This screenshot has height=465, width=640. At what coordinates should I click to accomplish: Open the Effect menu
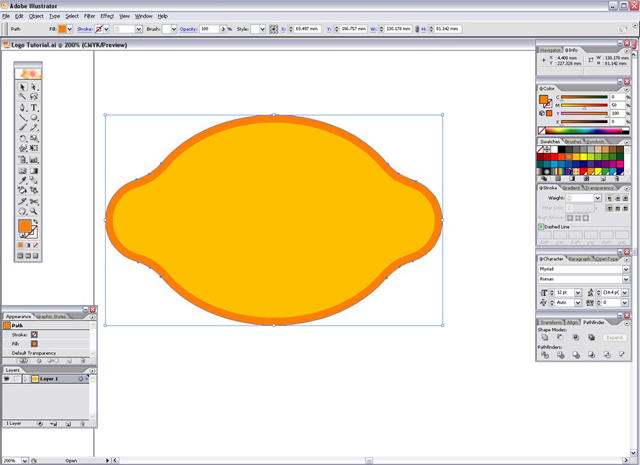(107, 16)
